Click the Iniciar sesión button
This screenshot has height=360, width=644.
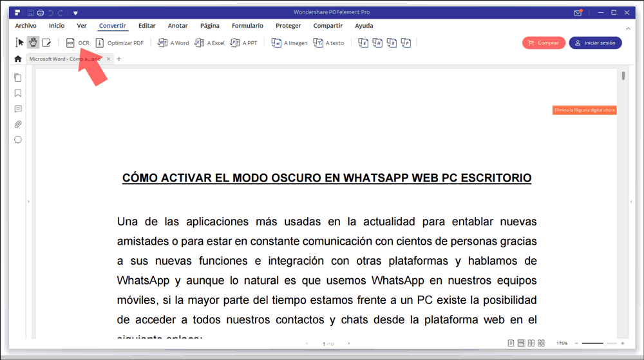(595, 43)
